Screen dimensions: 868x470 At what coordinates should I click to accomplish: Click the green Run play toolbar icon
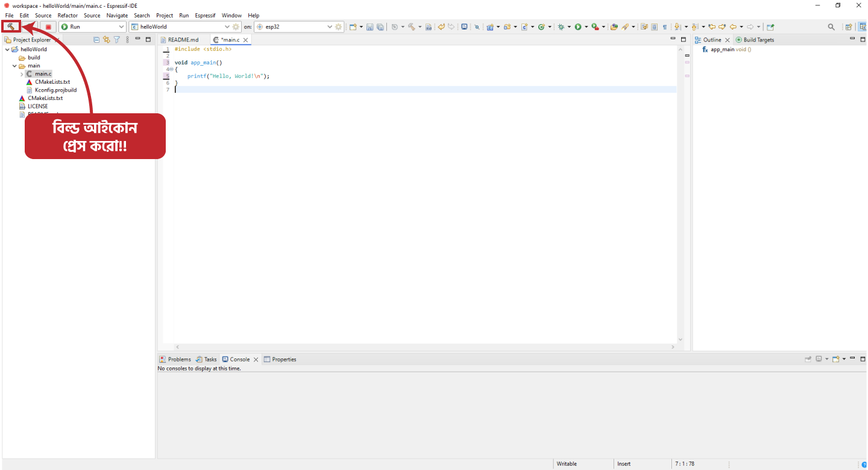pyautogui.click(x=578, y=27)
